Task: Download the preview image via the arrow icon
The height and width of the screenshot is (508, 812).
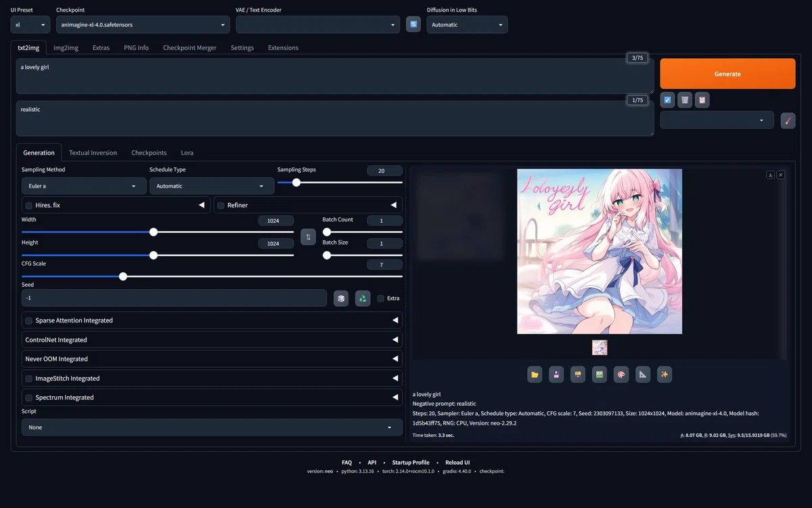Action: click(x=770, y=175)
